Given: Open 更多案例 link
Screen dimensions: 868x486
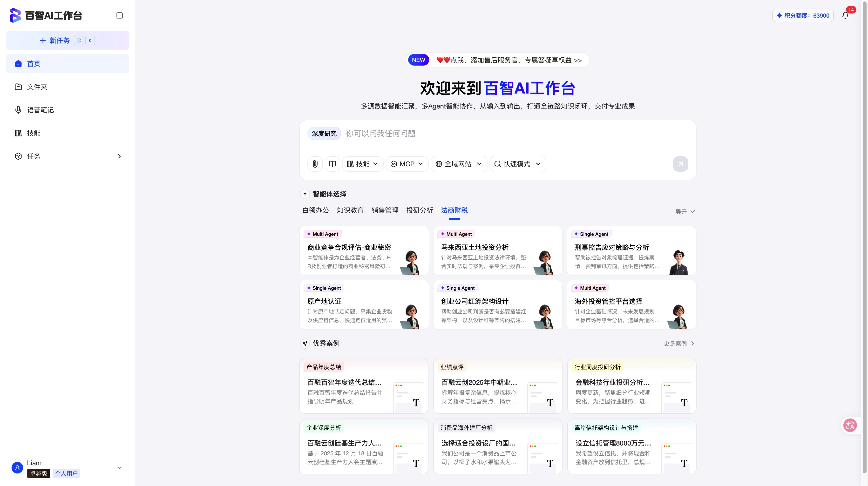Looking at the screenshot, I should click(x=679, y=343).
